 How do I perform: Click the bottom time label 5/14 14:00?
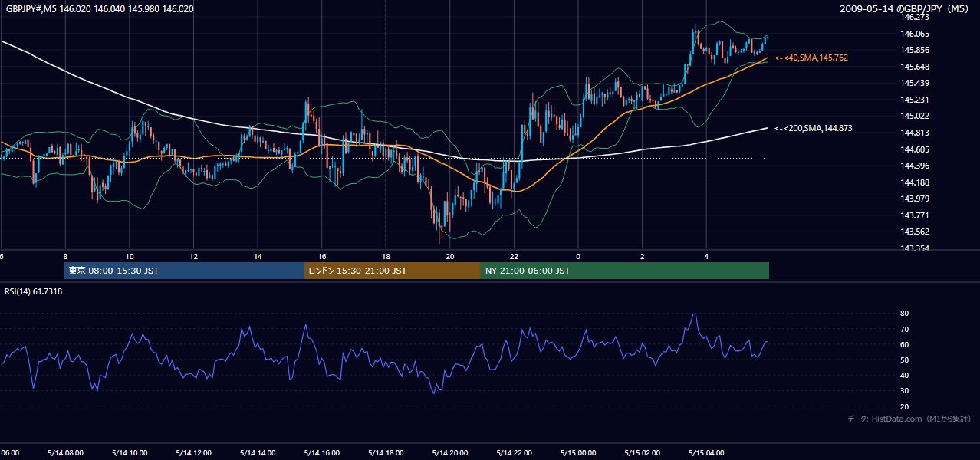coord(258,452)
